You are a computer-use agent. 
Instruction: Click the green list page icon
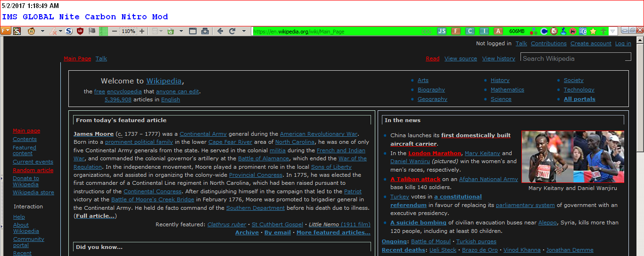tap(103, 31)
